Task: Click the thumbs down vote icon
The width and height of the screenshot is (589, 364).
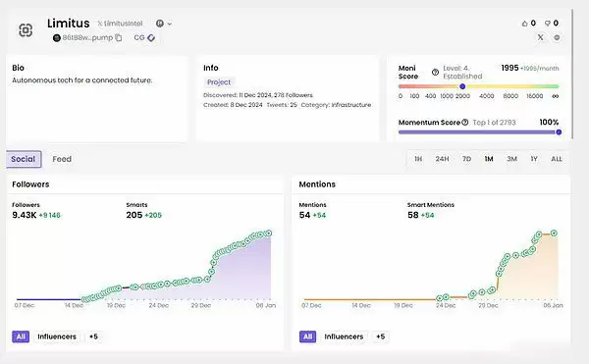Action: tap(548, 24)
